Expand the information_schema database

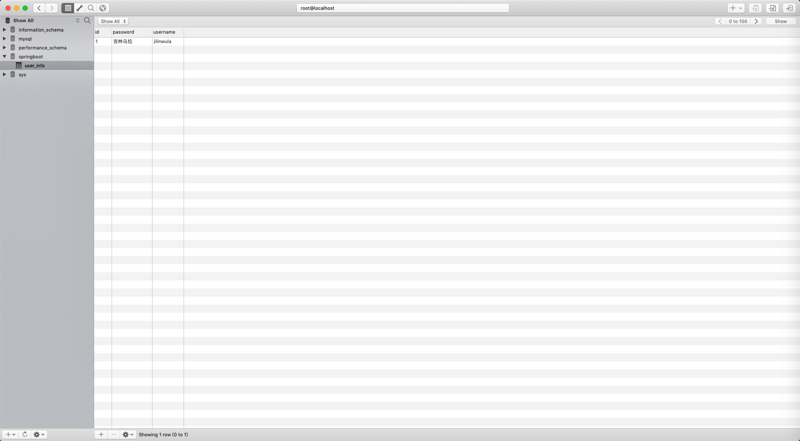(x=5, y=30)
